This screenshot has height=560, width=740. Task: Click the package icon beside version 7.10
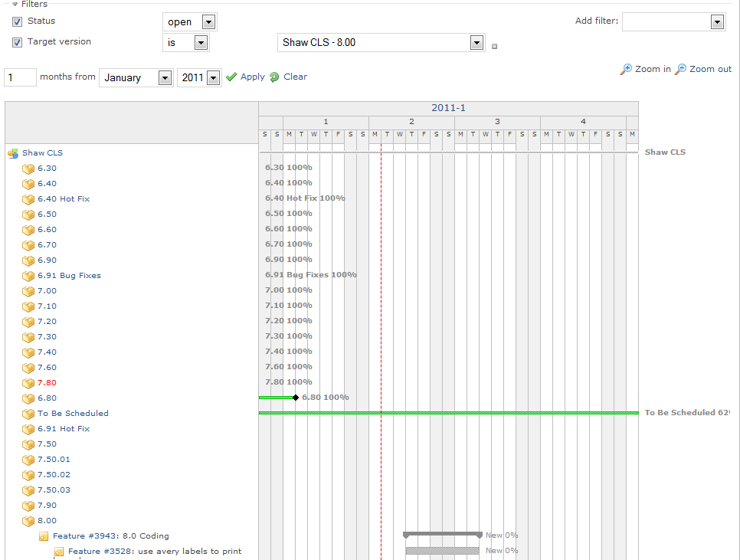(28, 306)
